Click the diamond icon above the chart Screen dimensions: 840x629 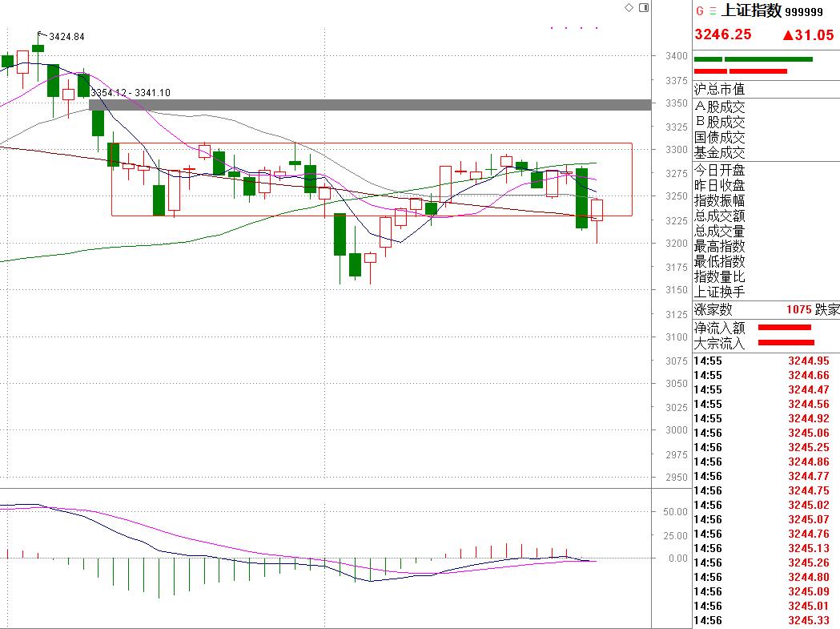(x=629, y=7)
